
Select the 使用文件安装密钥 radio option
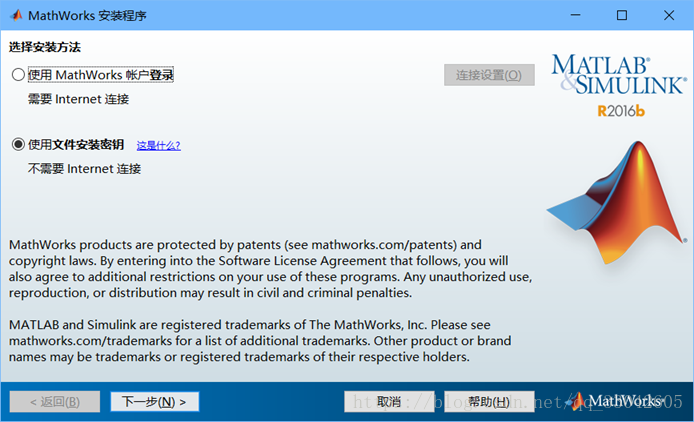pyautogui.click(x=18, y=144)
